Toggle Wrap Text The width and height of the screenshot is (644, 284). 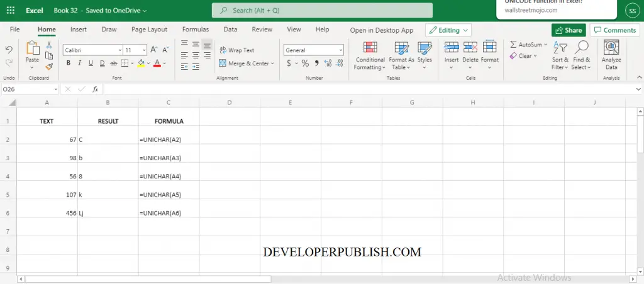(237, 50)
